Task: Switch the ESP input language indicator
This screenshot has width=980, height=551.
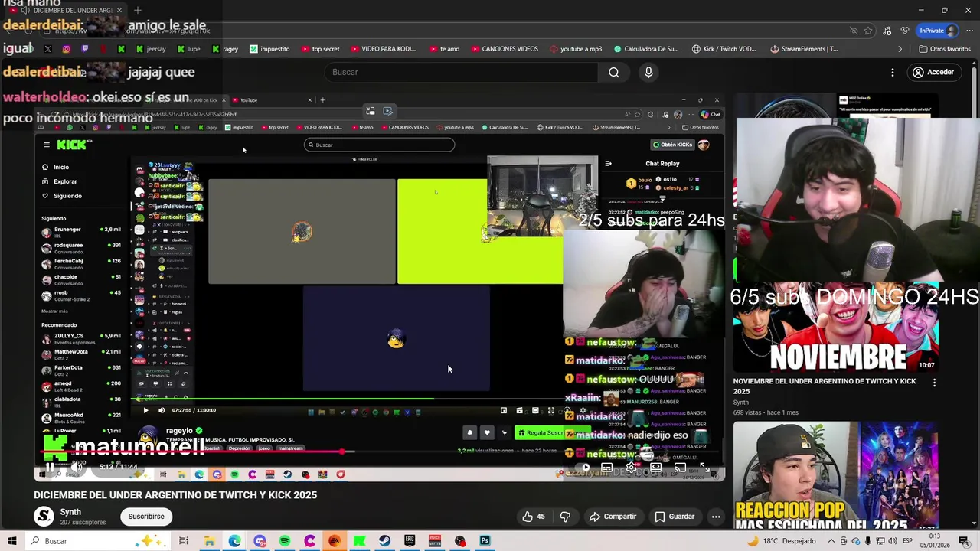Action: (909, 541)
